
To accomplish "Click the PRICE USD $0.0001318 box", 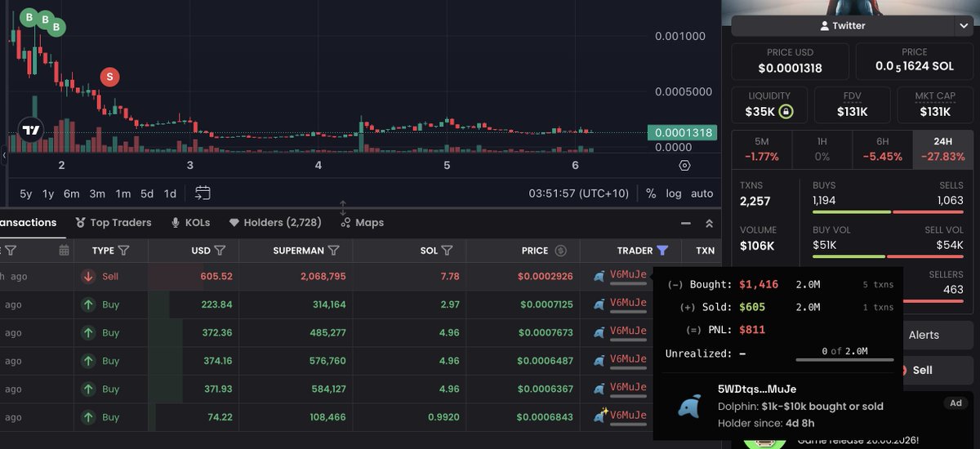I will tap(791, 61).
